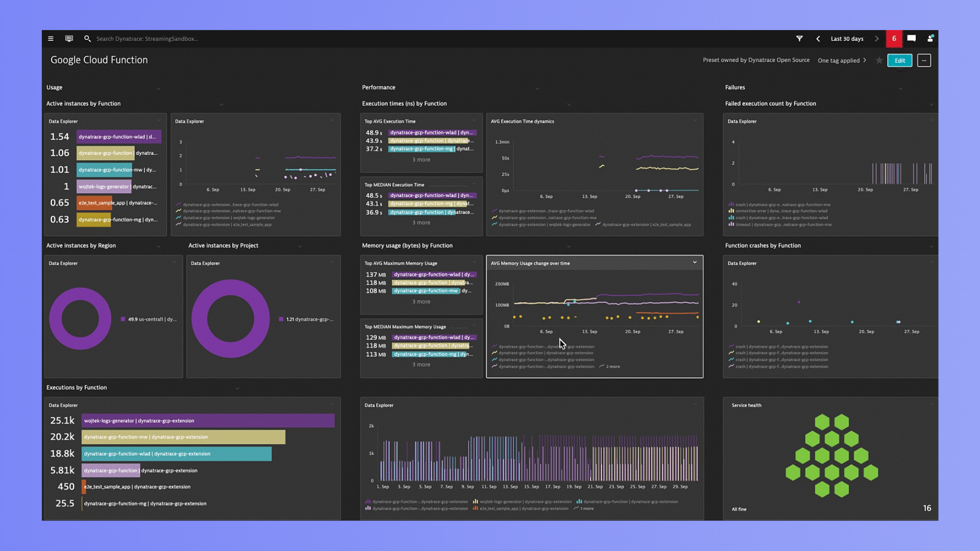Click the Service health count 16

(927, 508)
